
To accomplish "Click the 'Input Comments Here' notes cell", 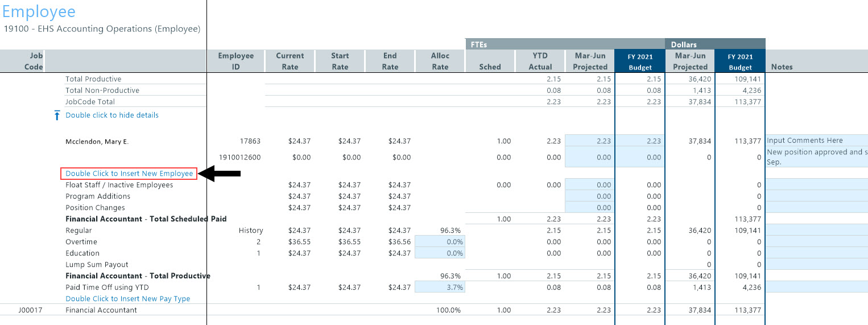I will [x=816, y=141].
